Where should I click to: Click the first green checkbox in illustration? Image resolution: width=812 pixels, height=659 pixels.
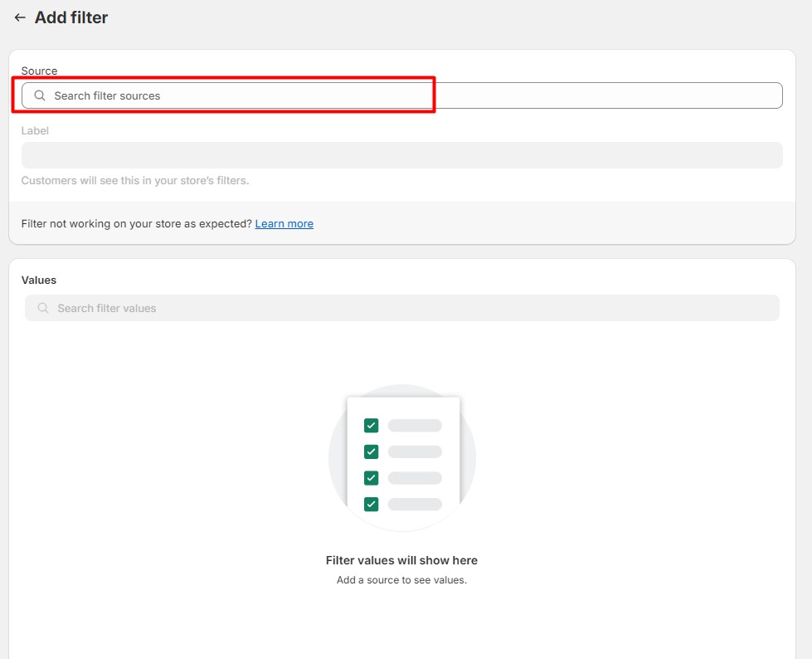pyautogui.click(x=371, y=426)
